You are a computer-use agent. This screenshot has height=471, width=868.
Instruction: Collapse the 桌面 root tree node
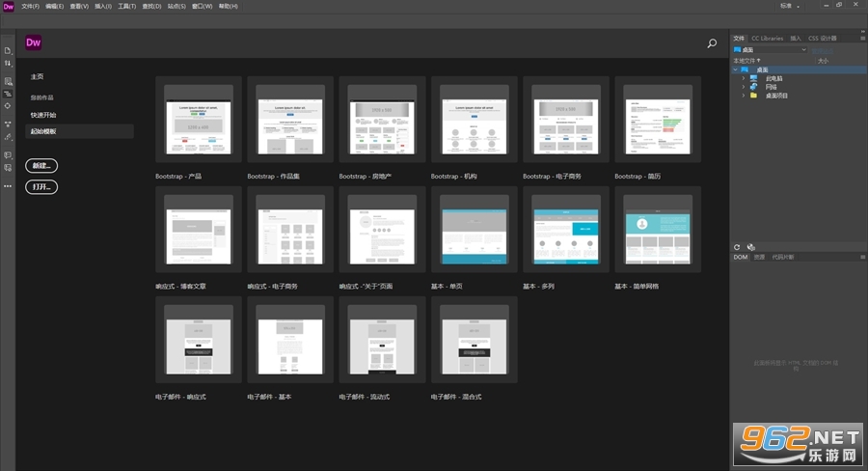pos(736,69)
